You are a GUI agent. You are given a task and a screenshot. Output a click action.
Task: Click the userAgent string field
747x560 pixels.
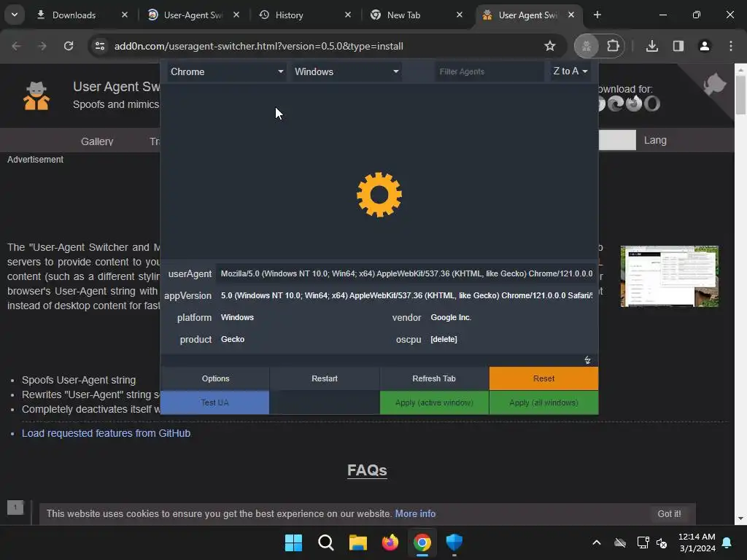point(406,274)
